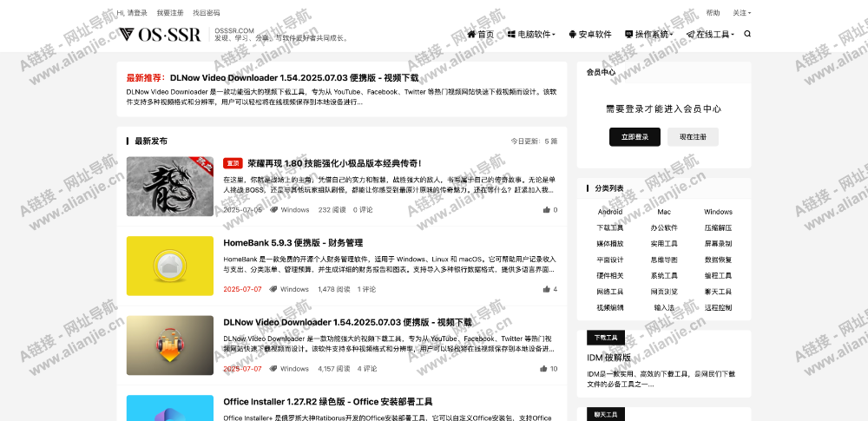The image size is (868, 421).
Task: Click 找回密码 link
Action: pos(206,13)
